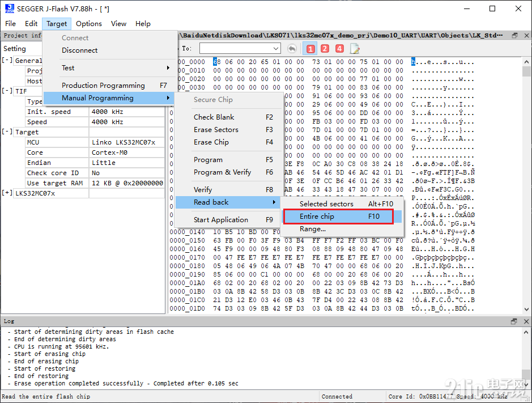This screenshot has width=532, height=403.
Task: Click scroll-up arrow of hex view
Action: click(x=526, y=62)
